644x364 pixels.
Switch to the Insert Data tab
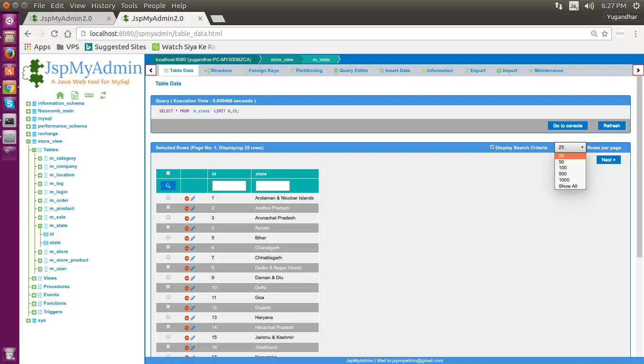(394, 71)
